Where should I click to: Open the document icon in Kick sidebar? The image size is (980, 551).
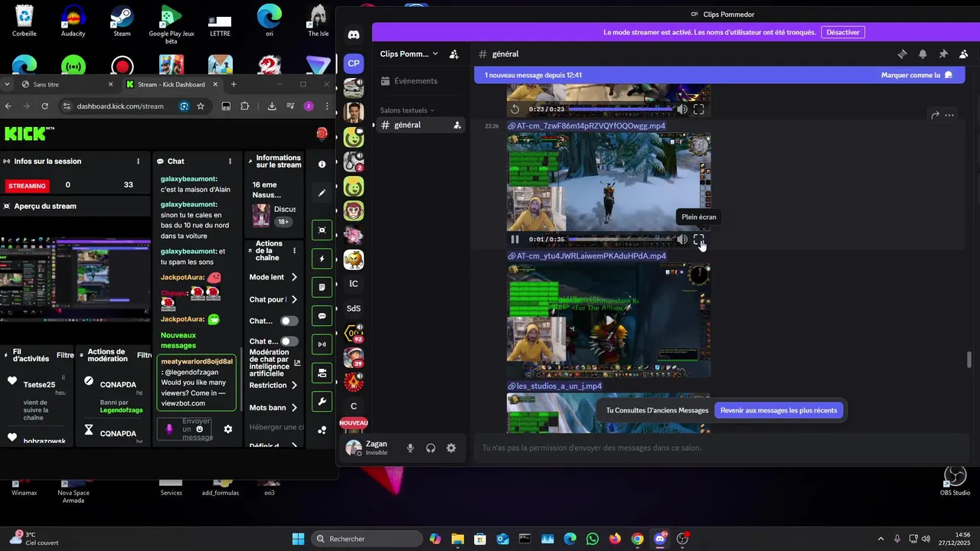[322, 287]
